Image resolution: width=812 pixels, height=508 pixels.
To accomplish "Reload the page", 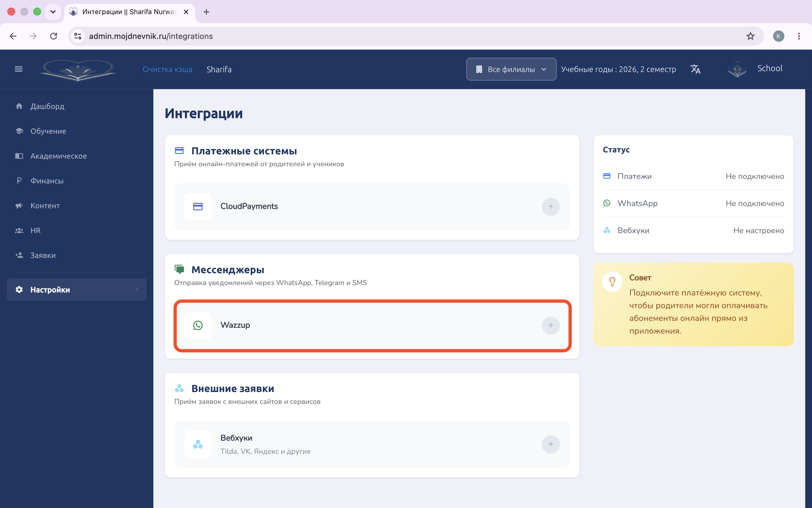I will 54,36.
